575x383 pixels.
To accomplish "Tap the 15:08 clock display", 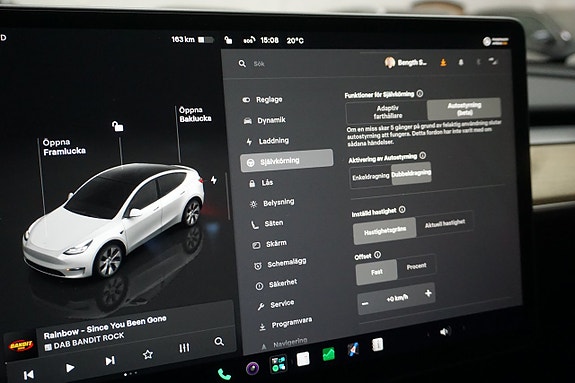I will click(x=270, y=40).
